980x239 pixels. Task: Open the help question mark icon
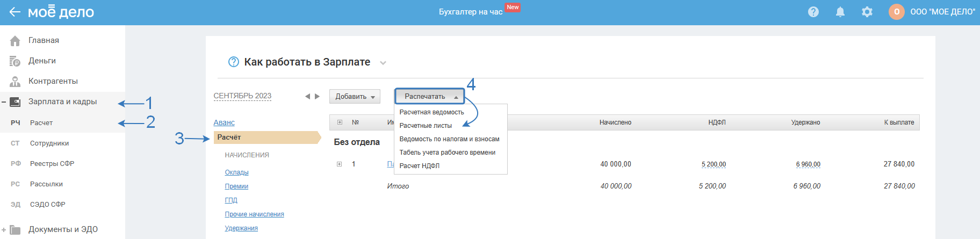813,12
